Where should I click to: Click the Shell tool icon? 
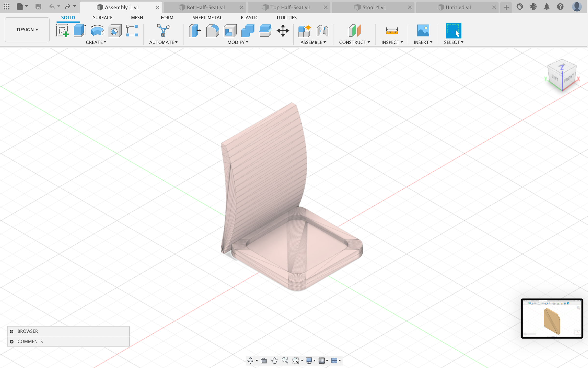pos(230,31)
